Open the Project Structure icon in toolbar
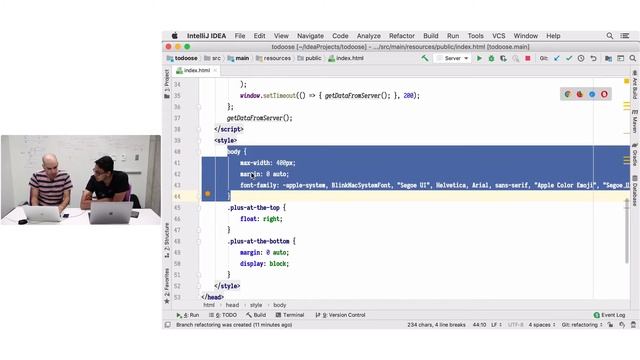 [x=608, y=58]
